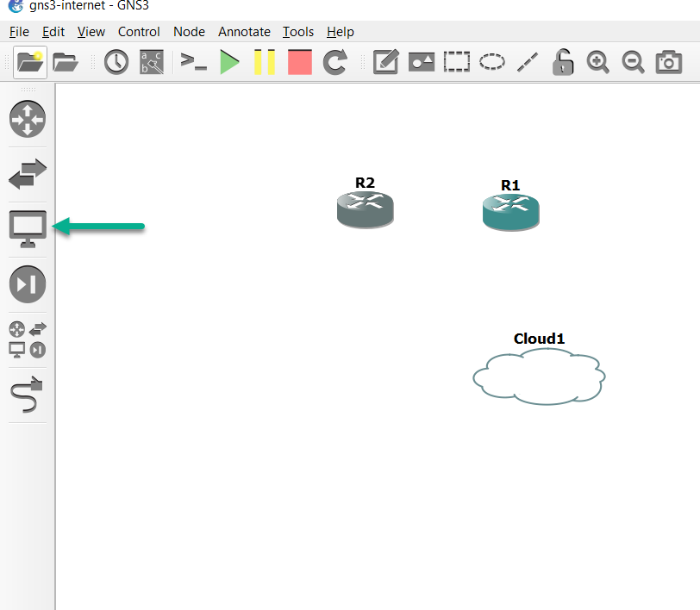Suspend all nodes with yellow pause button
The height and width of the screenshot is (610, 700).
point(265,62)
